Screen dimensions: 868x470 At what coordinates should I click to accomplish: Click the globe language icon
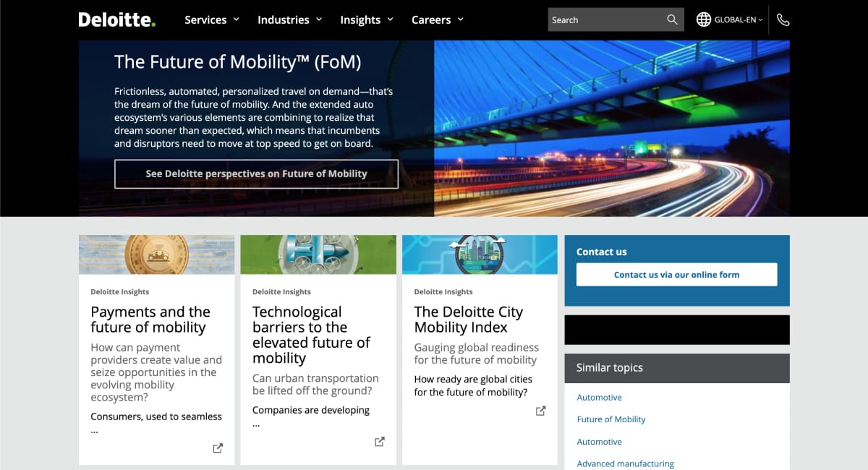tap(703, 20)
